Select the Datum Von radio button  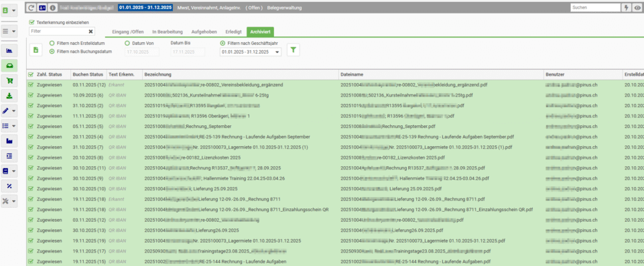coord(127,43)
